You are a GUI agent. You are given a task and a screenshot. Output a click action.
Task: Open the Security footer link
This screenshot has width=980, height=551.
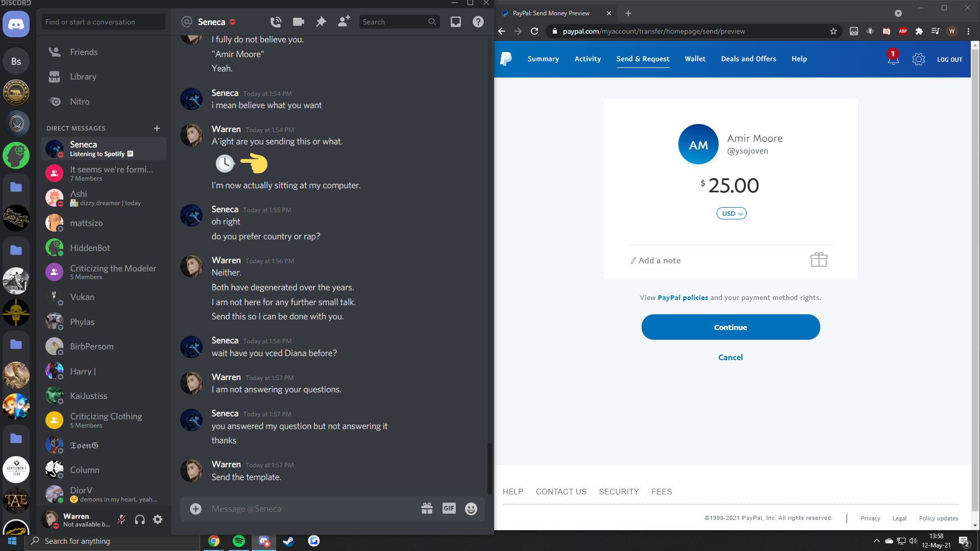pyautogui.click(x=619, y=491)
